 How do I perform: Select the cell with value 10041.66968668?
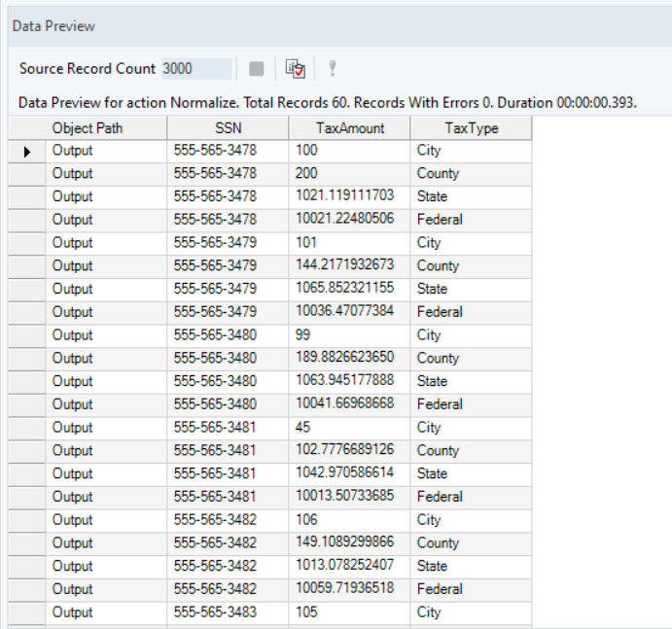coord(349,404)
